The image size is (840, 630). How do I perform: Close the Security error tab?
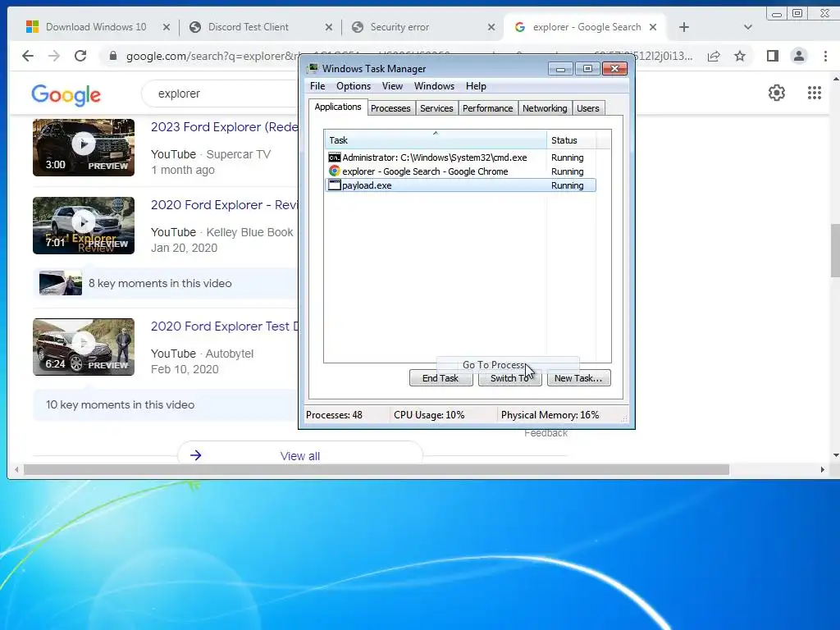(x=491, y=27)
